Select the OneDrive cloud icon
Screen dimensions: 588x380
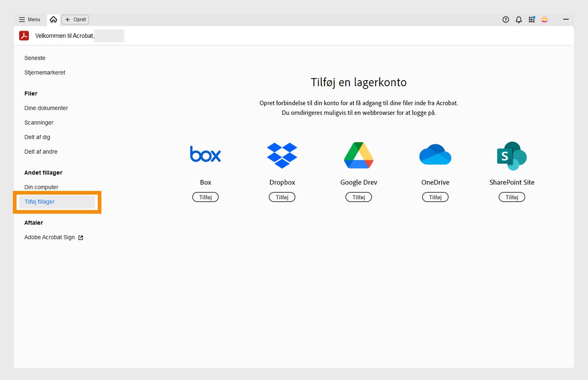435,155
